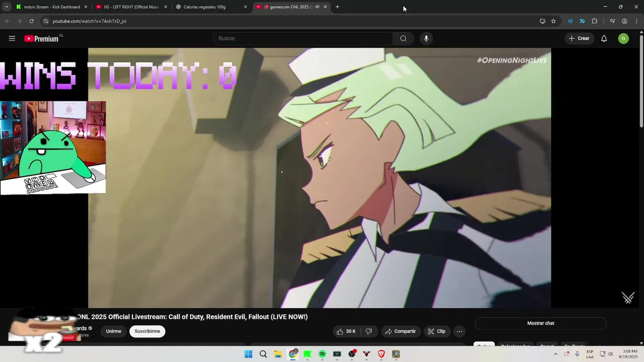Open the Windows Start menu
Image resolution: width=644 pixels, height=362 pixels.
click(248, 354)
